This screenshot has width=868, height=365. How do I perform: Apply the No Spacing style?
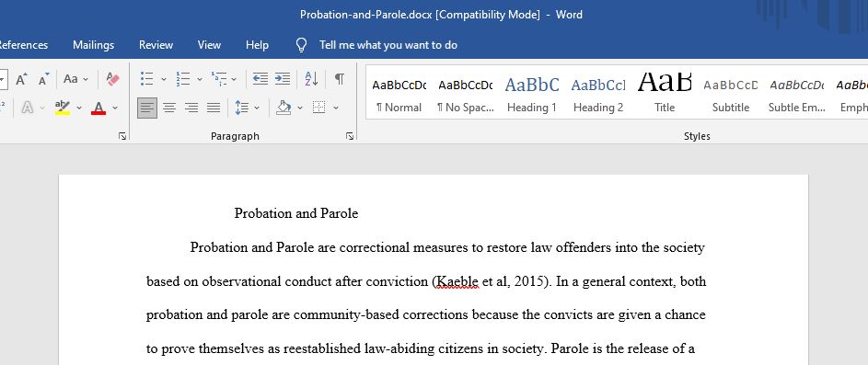tap(465, 92)
